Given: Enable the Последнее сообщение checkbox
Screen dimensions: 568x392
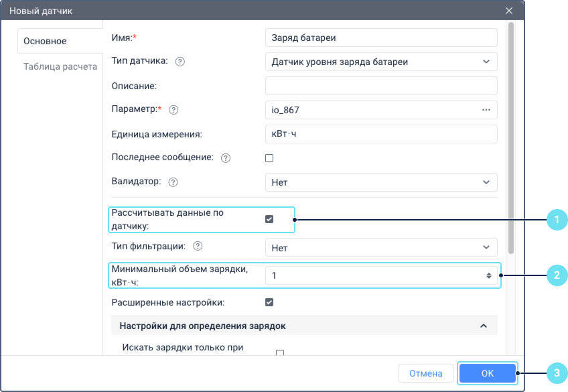Looking at the screenshot, I should [269, 158].
